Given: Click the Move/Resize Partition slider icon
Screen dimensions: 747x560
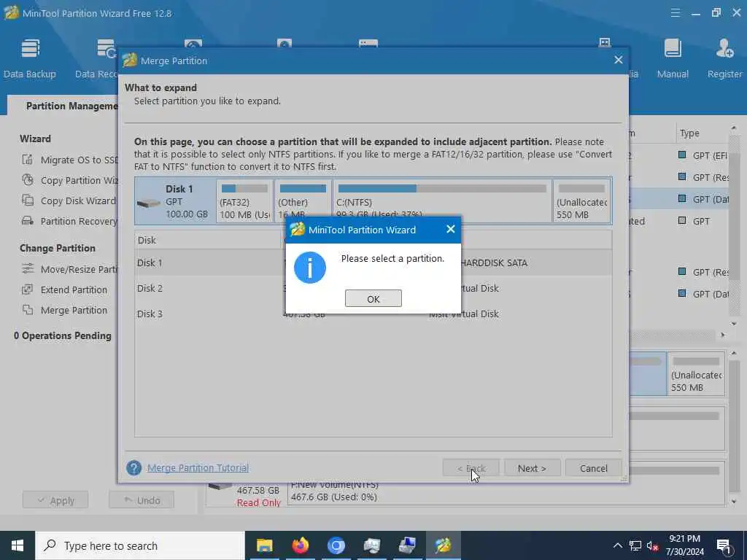Looking at the screenshot, I should [x=28, y=268].
